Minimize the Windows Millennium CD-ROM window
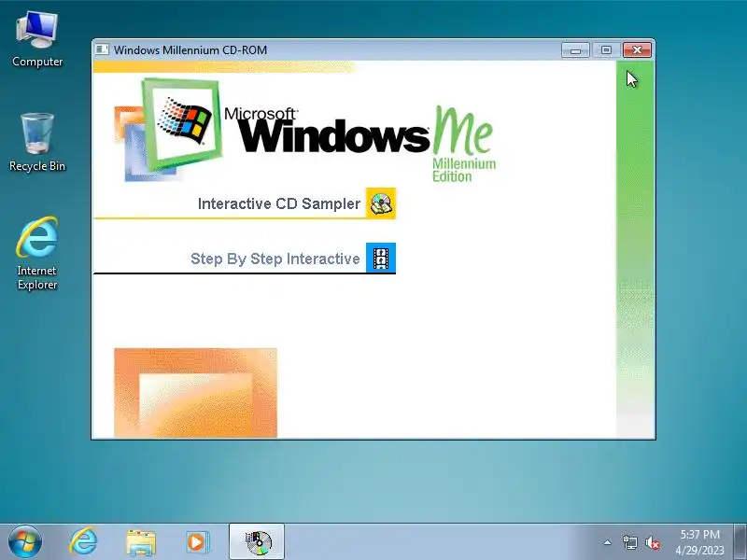 (575, 50)
